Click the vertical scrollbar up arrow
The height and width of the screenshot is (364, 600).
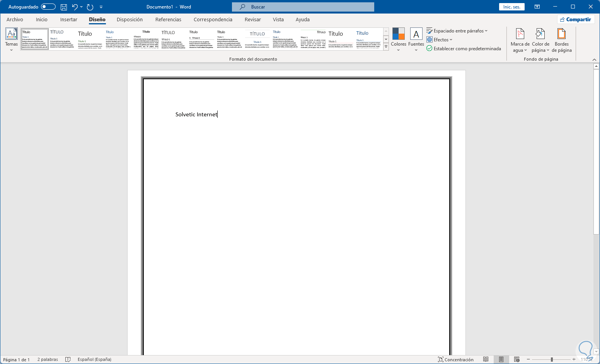(x=596, y=66)
